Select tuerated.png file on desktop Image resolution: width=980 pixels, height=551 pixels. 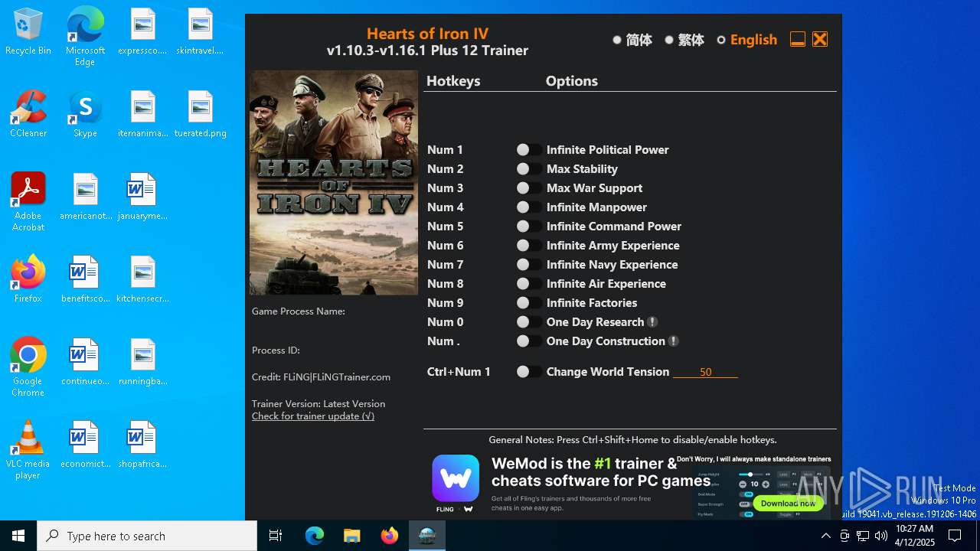click(x=200, y=114)
